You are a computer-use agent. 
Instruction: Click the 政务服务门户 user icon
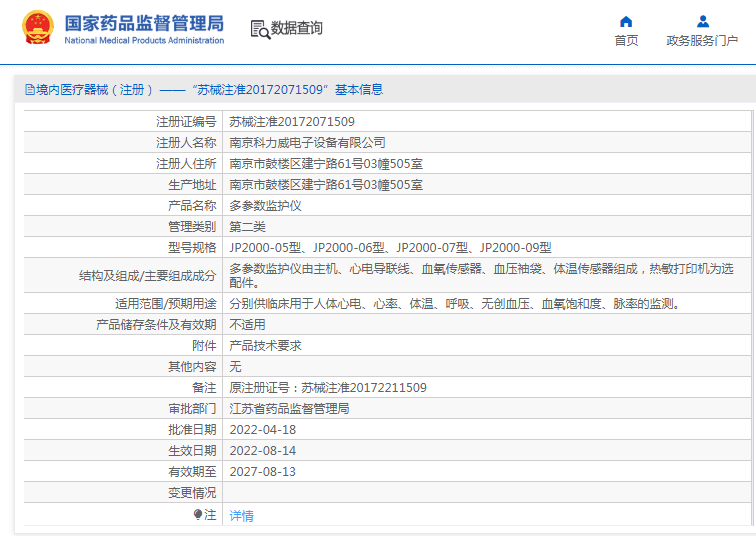pos(702,22)
